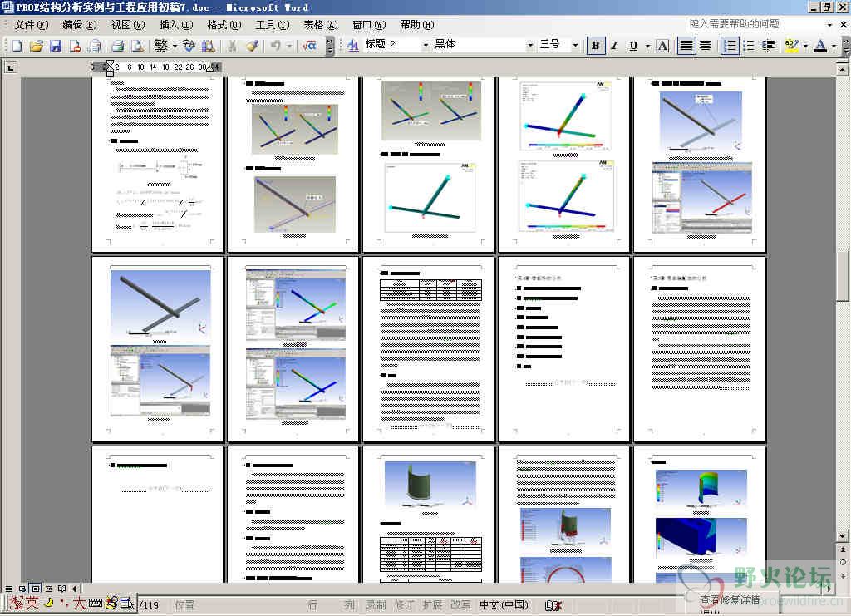Expand the style dropdown showing 标题 2

click(x=425, y=46)
